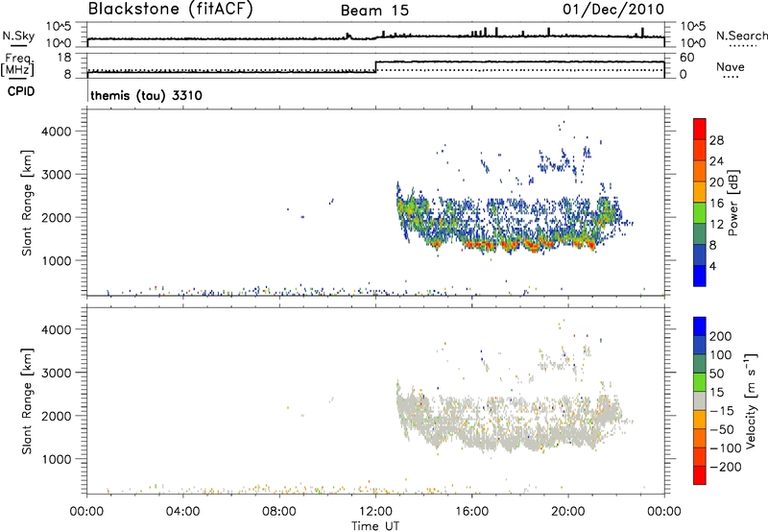
Task: Click the '12:00' time axis label
Action: tap(375, 512)
